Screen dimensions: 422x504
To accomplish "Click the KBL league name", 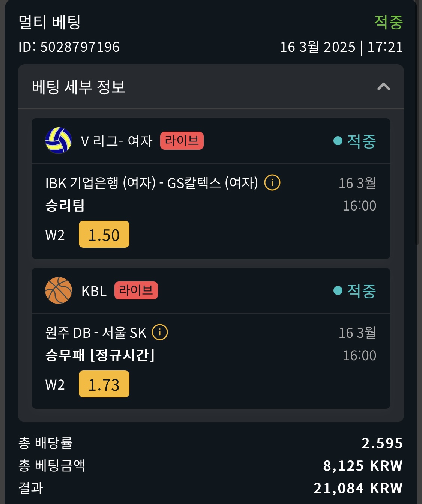I will coord(94,291).
